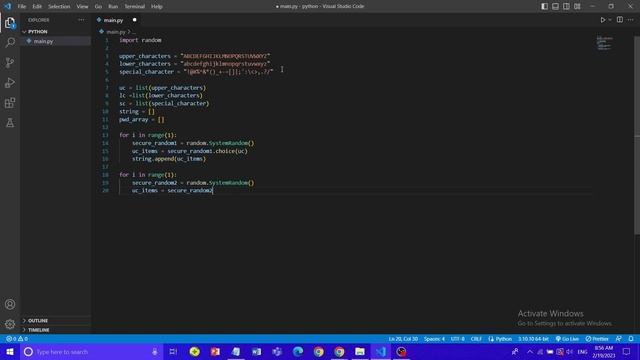Change end of line sequence CRLF
Image resolution: width=640 pixels, height=360 pixels.
(x=476, y=339)
